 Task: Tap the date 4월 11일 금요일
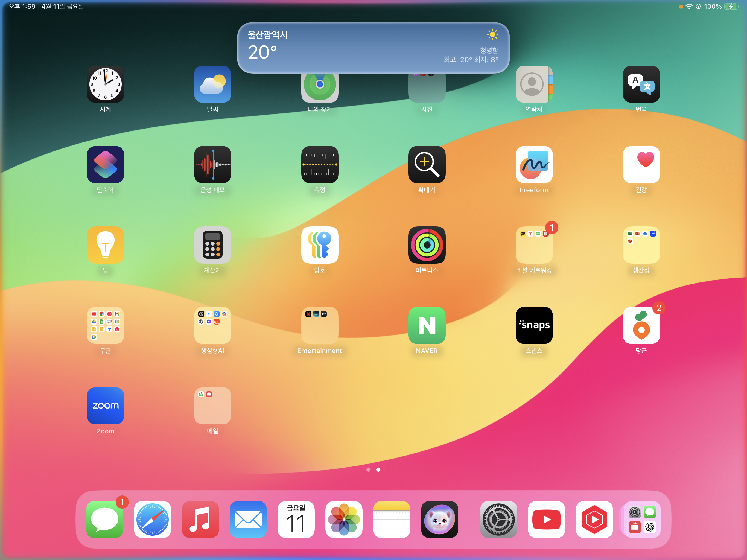pos(62,6)
